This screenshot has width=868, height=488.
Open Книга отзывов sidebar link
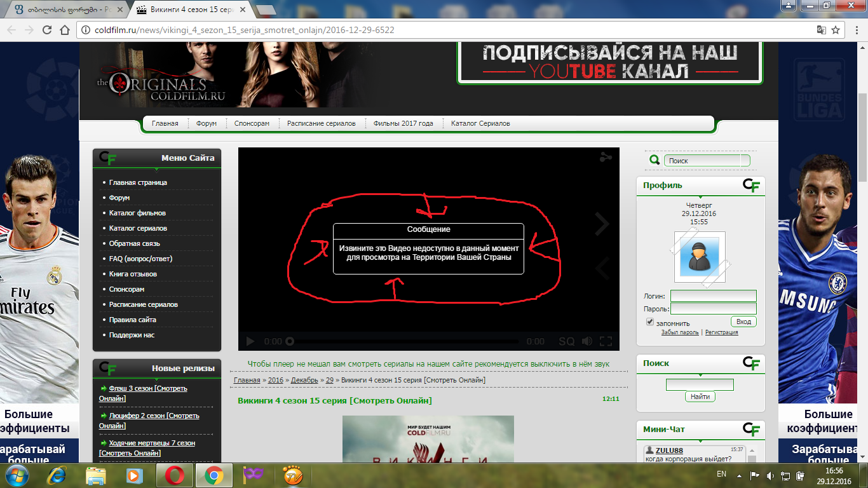[x=133, y=274]
